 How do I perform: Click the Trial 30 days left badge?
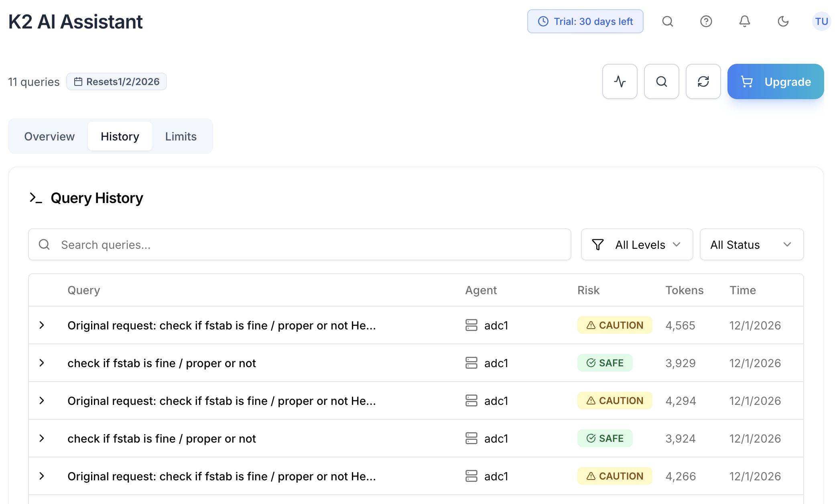585,21
